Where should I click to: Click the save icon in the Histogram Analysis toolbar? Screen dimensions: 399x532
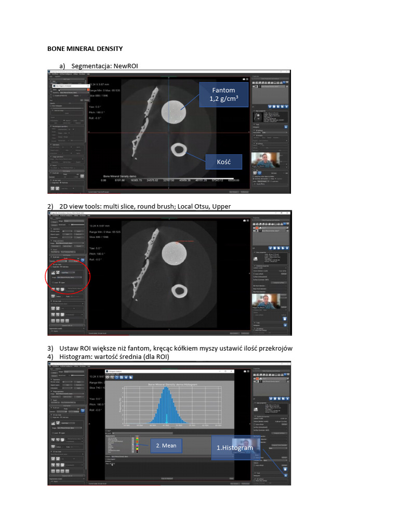tap(122, 377)
